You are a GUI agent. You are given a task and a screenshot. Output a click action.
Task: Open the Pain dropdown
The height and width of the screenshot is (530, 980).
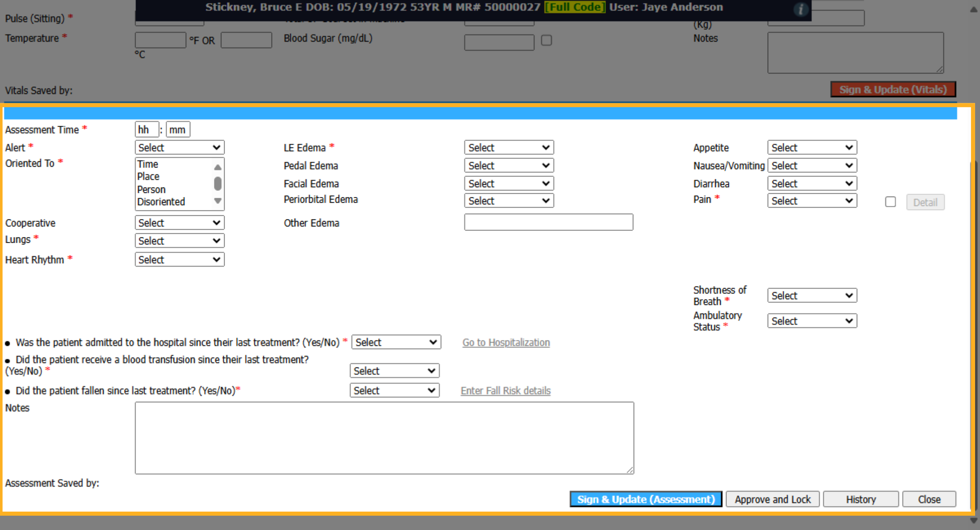(812, 201)
